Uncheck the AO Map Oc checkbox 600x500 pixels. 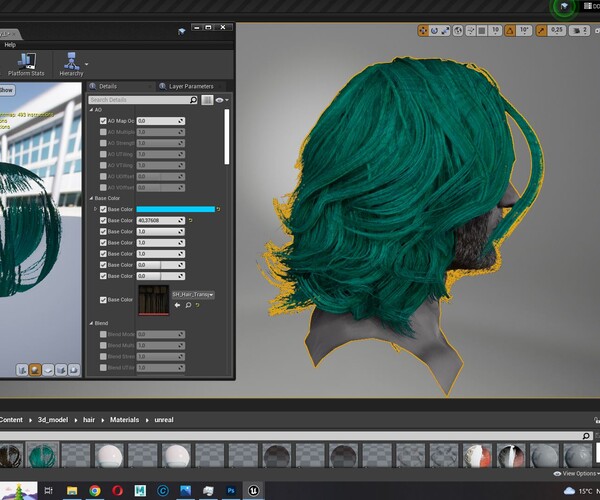pos(103,121)
